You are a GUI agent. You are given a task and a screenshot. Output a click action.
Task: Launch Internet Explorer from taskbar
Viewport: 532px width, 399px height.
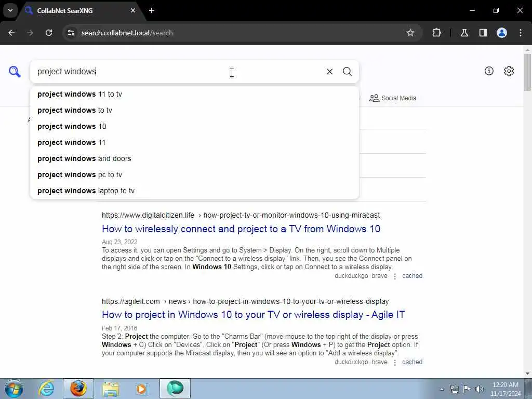click(x=46, y=389)
